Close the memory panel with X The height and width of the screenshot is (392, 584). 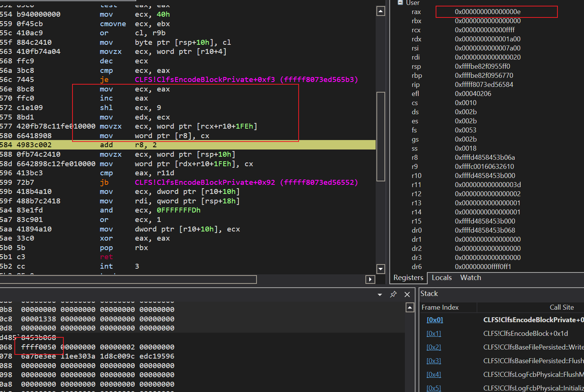[407, 294]
